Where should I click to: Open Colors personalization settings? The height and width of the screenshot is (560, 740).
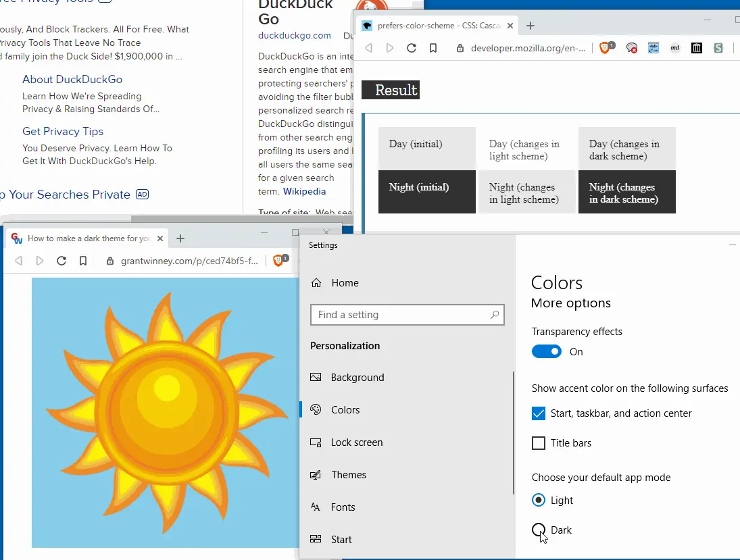(335, 409)
